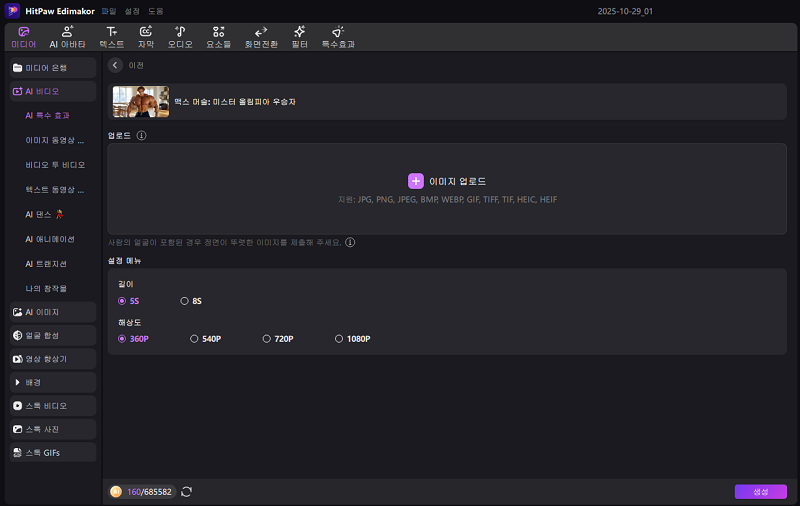Open 나의 창작물 my creations
Viewport: 800px width, 506px height.
(46, 289)
